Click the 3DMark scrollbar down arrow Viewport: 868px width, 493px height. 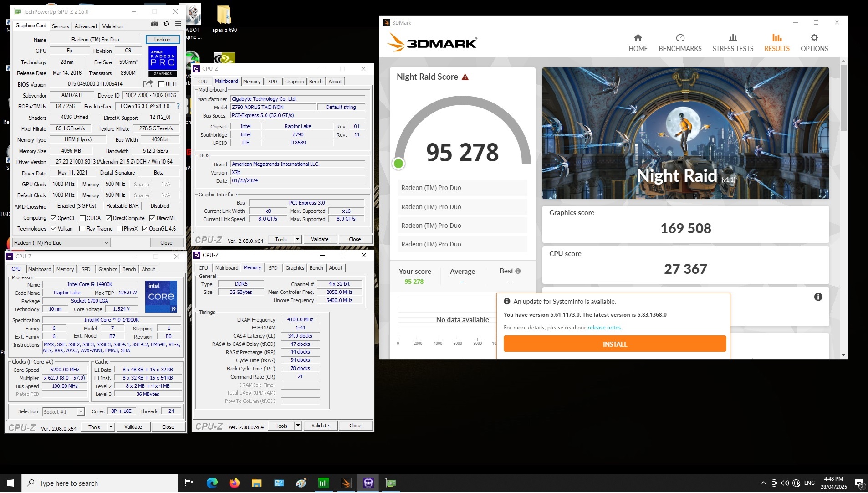click(843, 356)
